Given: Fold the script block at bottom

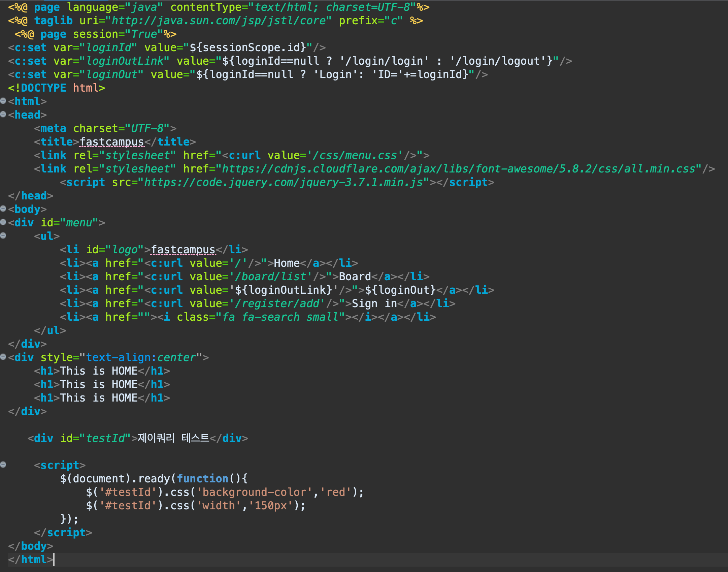Looking at the screenshot, I should tap(3, 465).
